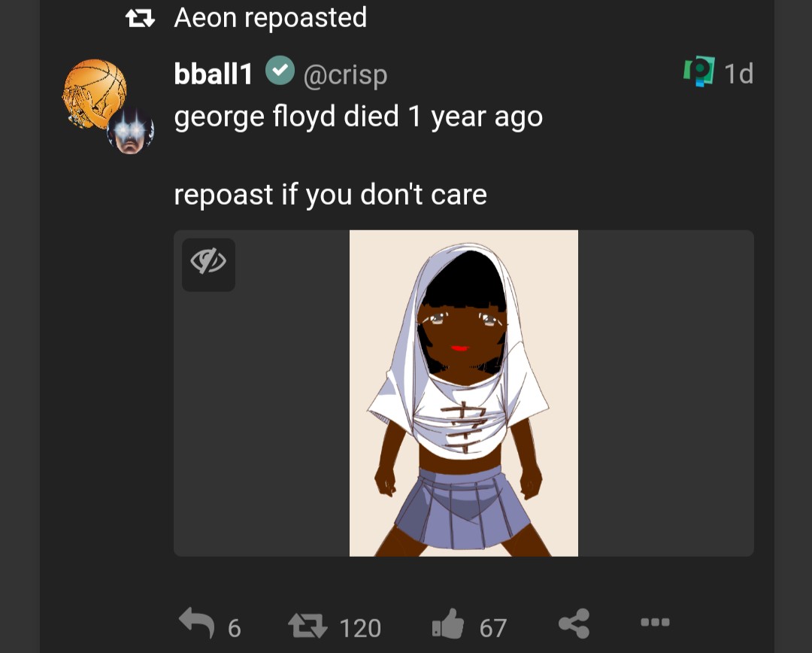Click the verified checkmark badge
The height and width of the screenshot is (653, 812).
point(280,72)
